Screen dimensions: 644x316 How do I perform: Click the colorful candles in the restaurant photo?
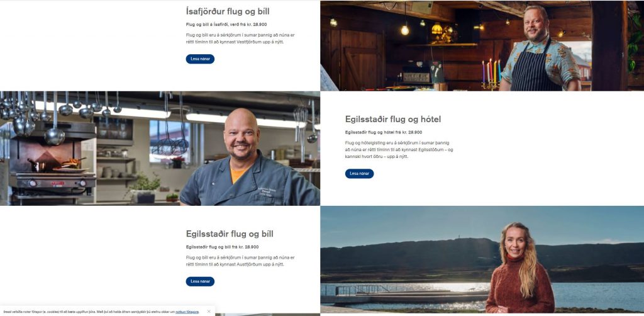491,72
